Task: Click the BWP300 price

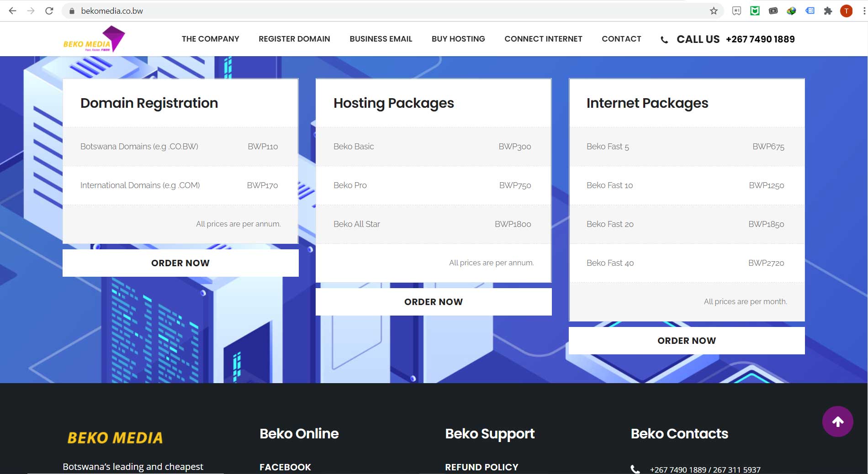Action: click(x=515, y=147)
